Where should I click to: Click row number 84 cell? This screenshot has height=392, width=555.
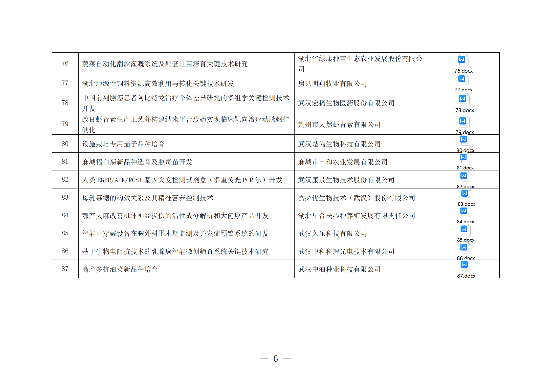(x=65, y=215)
